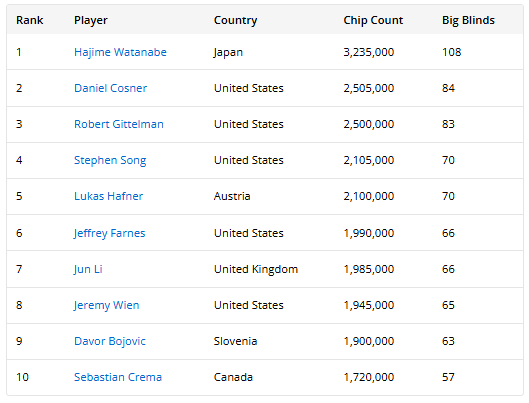The image size is (529, 403).
Task: Open Hajime Watanabe player profile link
Action: pyautogui.click(x=120, y=52)
